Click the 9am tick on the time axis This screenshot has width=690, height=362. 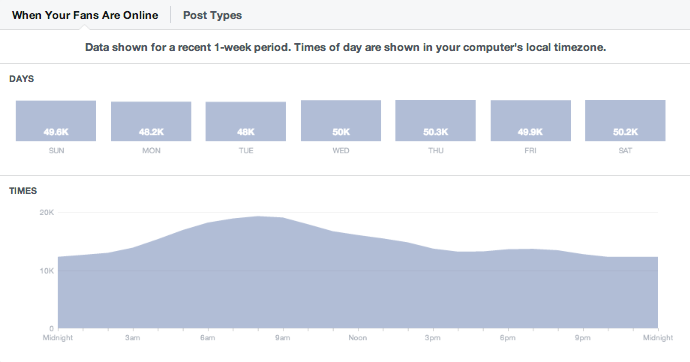point(283,338)
